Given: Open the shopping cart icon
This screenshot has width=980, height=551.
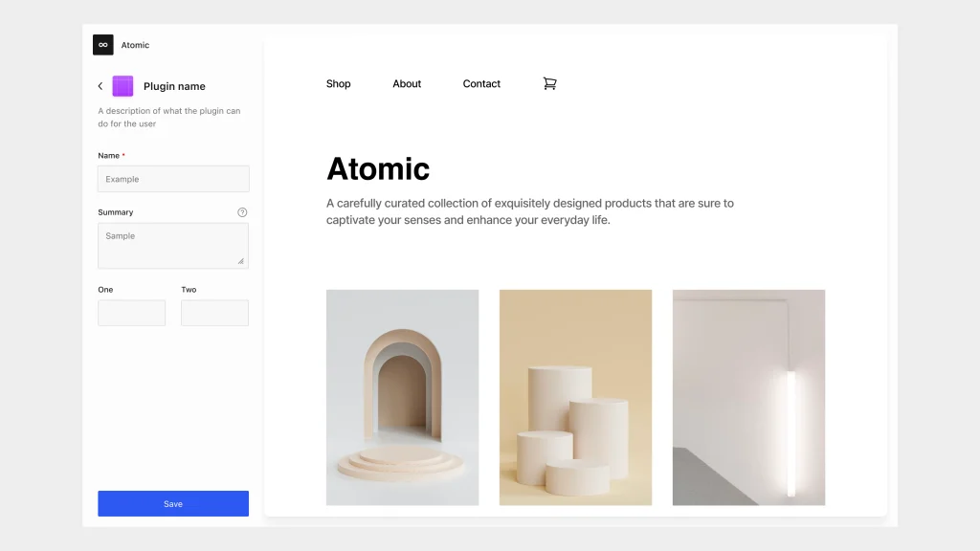Looking at the screenshot, I should point(549,83).
